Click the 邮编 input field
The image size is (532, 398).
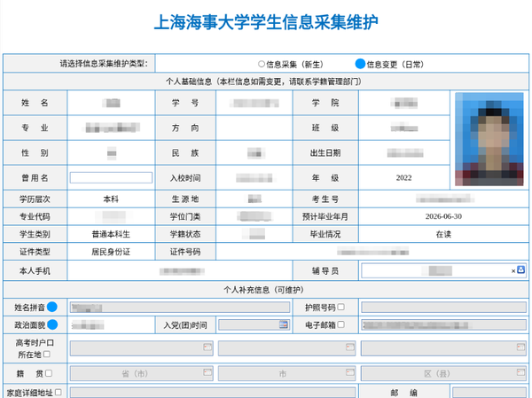[488, 391]
